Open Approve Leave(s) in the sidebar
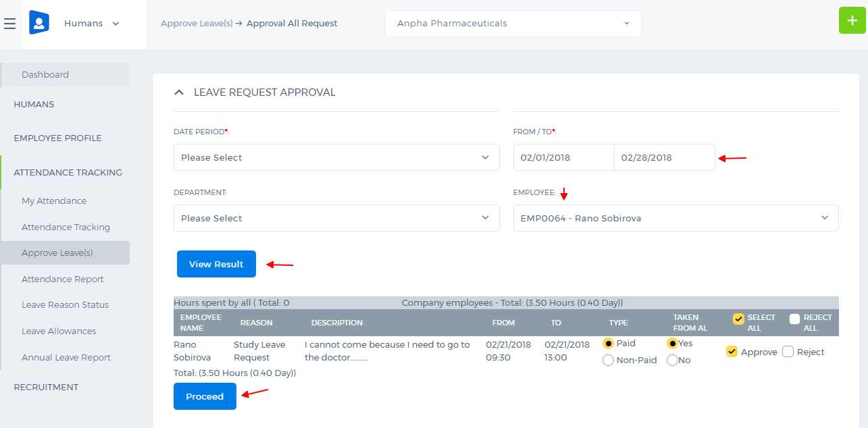The height and width of the screenshot is (428, 868). point(66,253)
